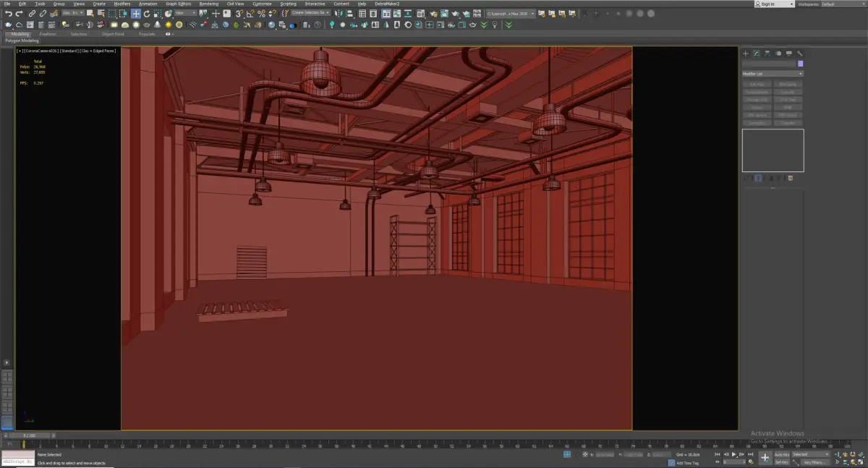868x468 pixels.
Task: Open the Key Filters button
Action: tap(814, 462)
